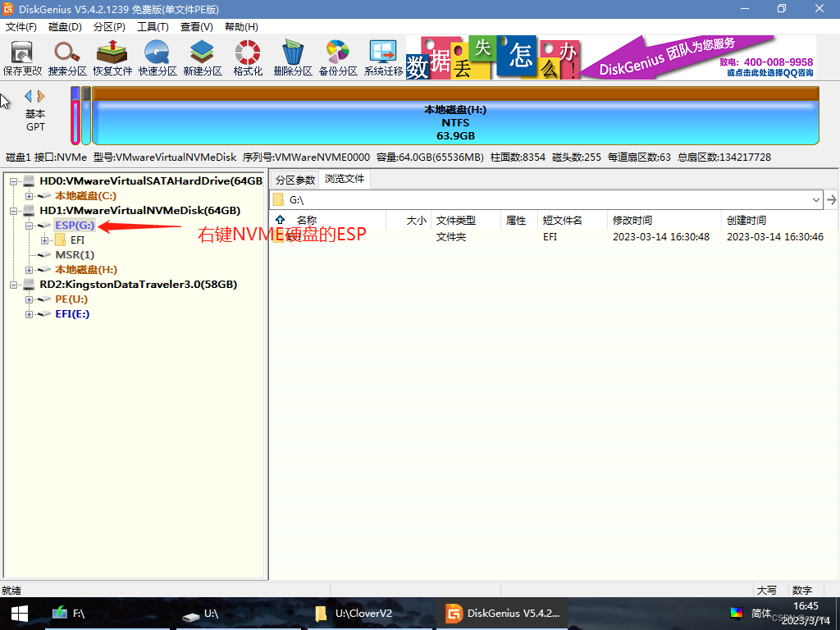This screenshot has height=630, width=840.
Task: Select the H: NTFS partition bar
Action: pos(455,116)
